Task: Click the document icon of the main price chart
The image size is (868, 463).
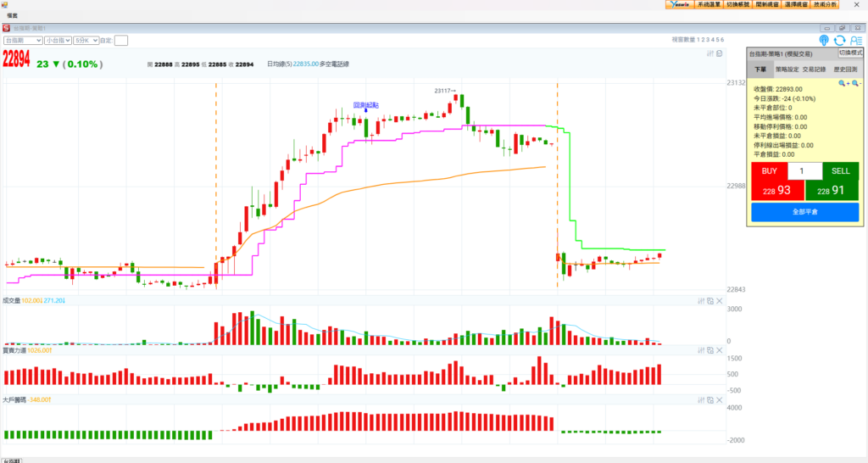Action: click(x=719, y=53)
